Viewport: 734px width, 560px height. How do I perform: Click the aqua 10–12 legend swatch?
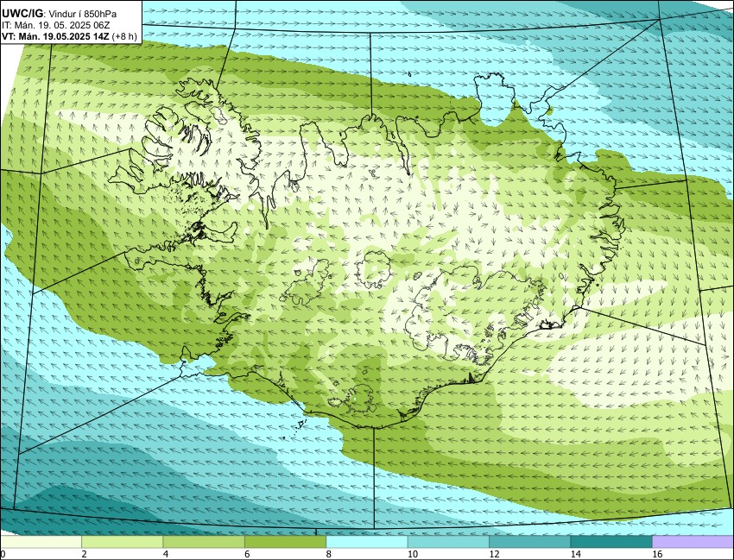coord(448,542)
